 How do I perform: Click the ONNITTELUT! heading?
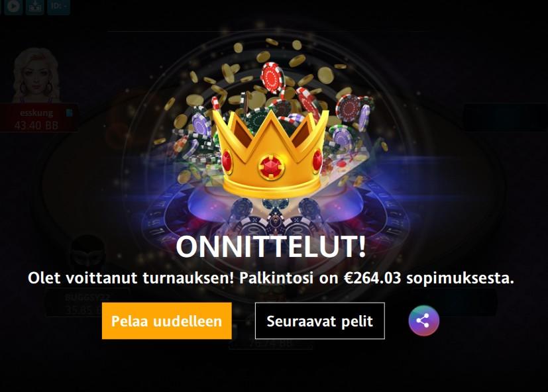click(x=271, y=247)
